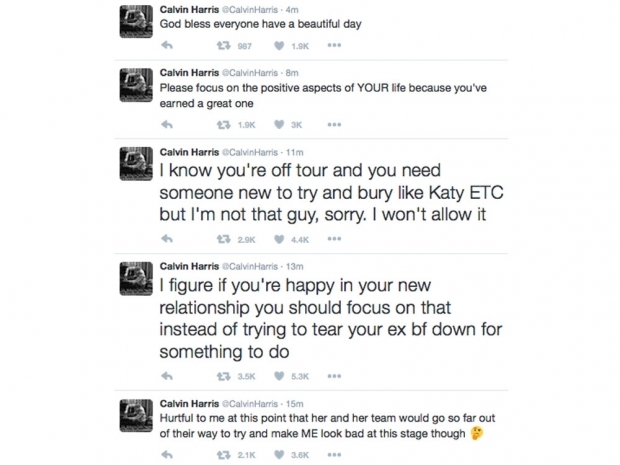Retweet the tweet with 3.5K retweets
Viewport: 620px width, 465px height.
point(223,376)
